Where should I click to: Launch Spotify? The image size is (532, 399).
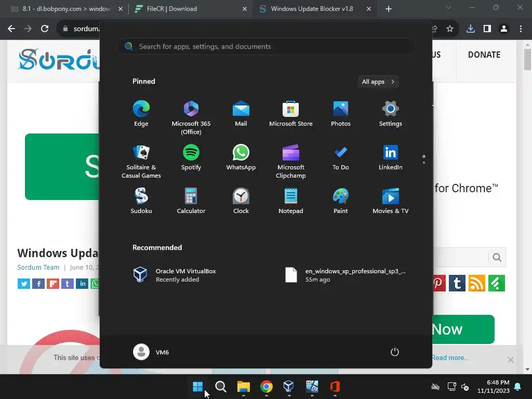point(191,157)
